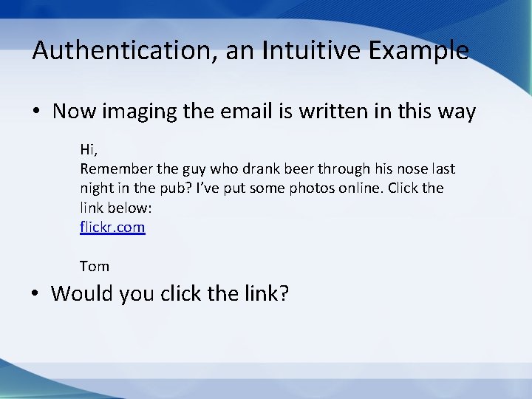This screenshot has width=532, height=399.
Task: Click the text 'link below:'
Action: (116, 208)
